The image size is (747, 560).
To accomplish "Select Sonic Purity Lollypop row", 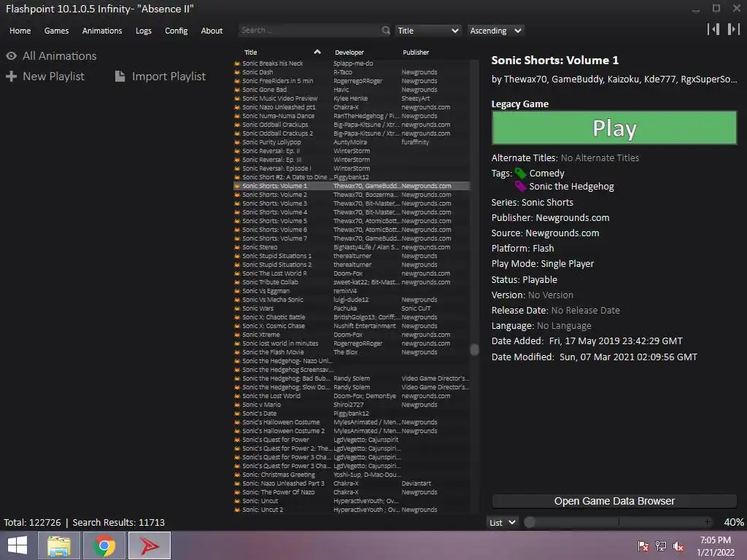I will coord(352,142).
